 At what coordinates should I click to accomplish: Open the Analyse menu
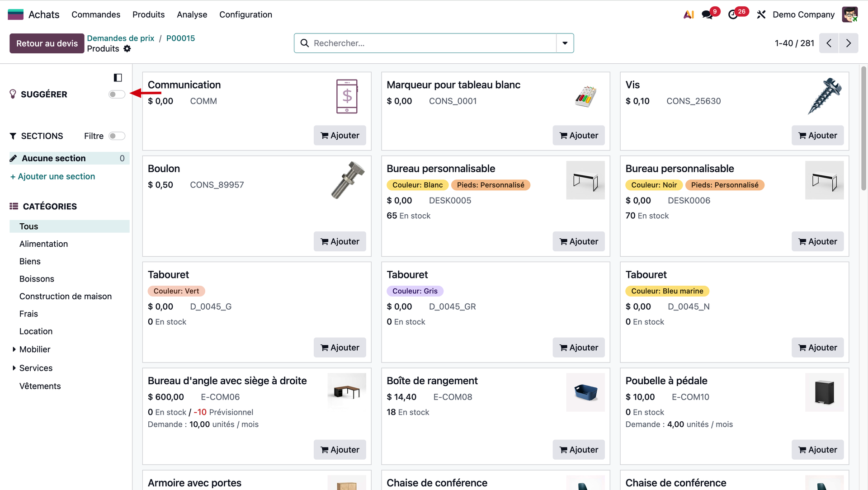[192, 14]
